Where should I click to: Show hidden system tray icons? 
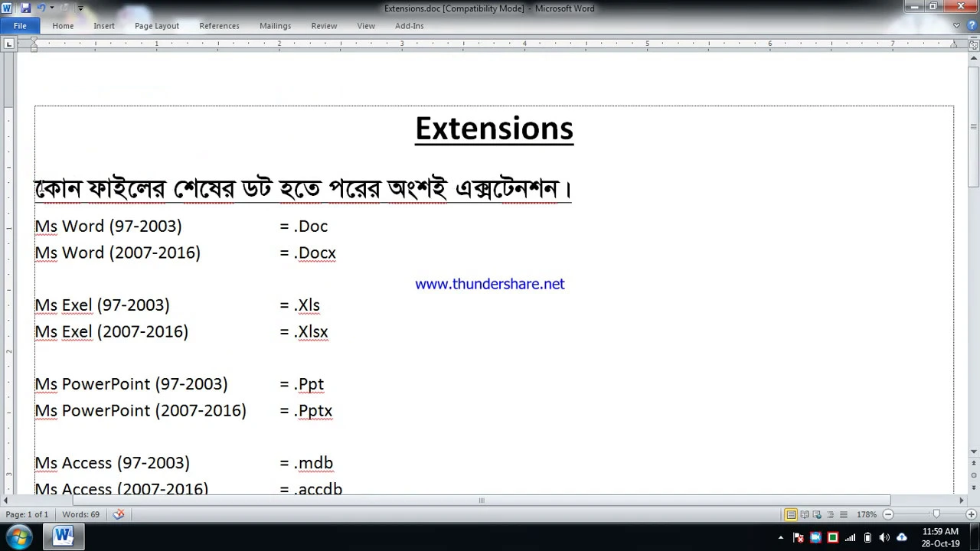click(781, 537)
